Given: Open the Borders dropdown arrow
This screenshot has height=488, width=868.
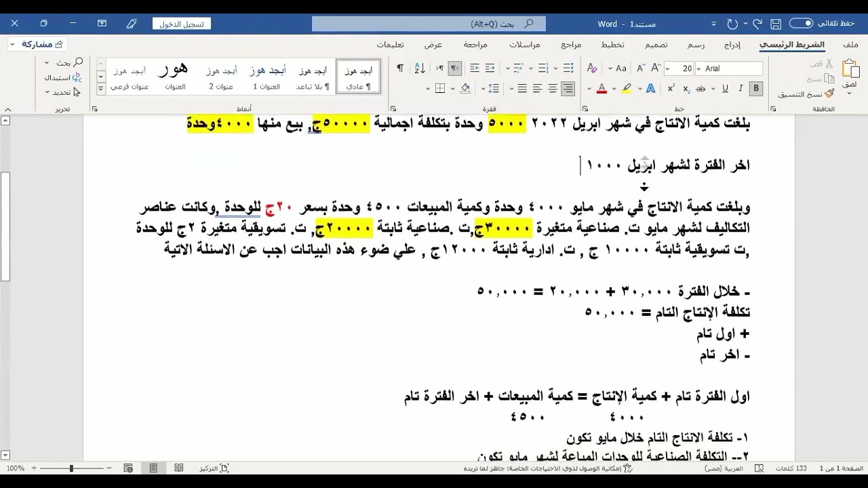Looking at the screenshot, I should point(428,88).
